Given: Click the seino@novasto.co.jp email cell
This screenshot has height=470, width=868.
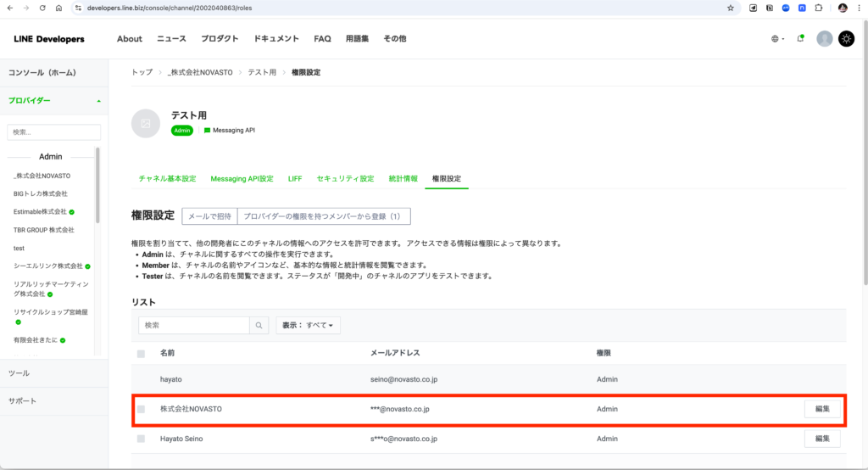Looking at the screenshot, I should click(x=403, y=380).
